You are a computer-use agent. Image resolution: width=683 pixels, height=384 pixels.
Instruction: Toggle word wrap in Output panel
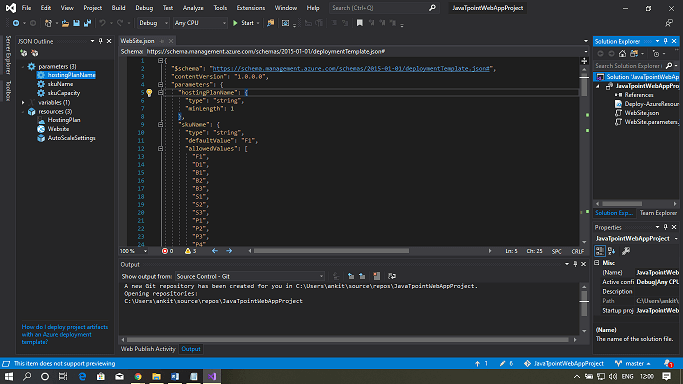click(392, 276)
